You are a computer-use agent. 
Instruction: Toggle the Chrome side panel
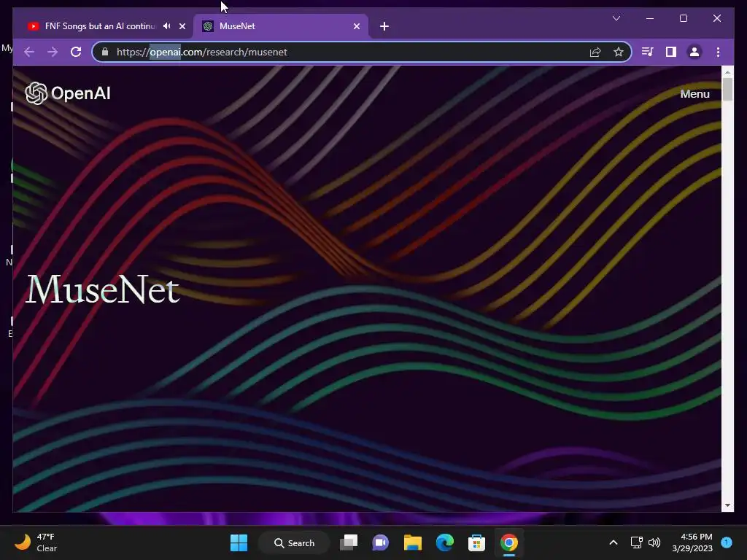[671, 52]
